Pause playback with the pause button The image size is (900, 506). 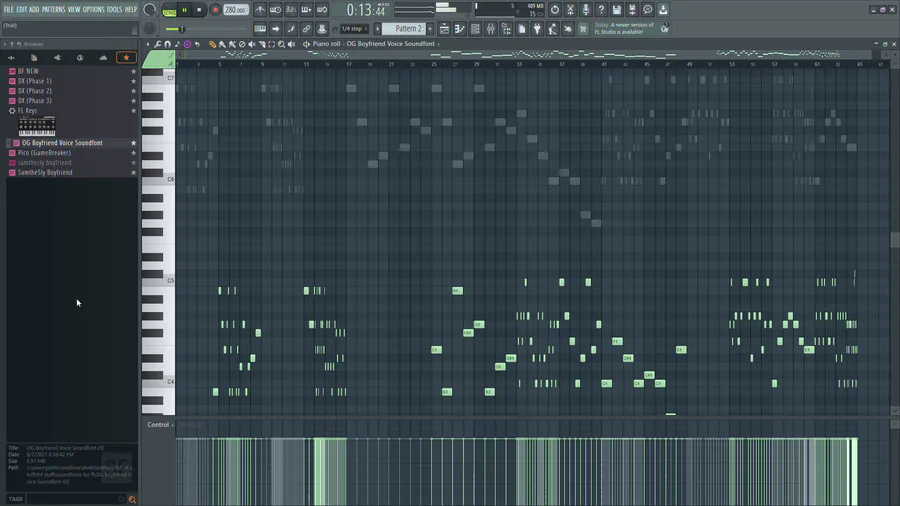tap(184, 10)
